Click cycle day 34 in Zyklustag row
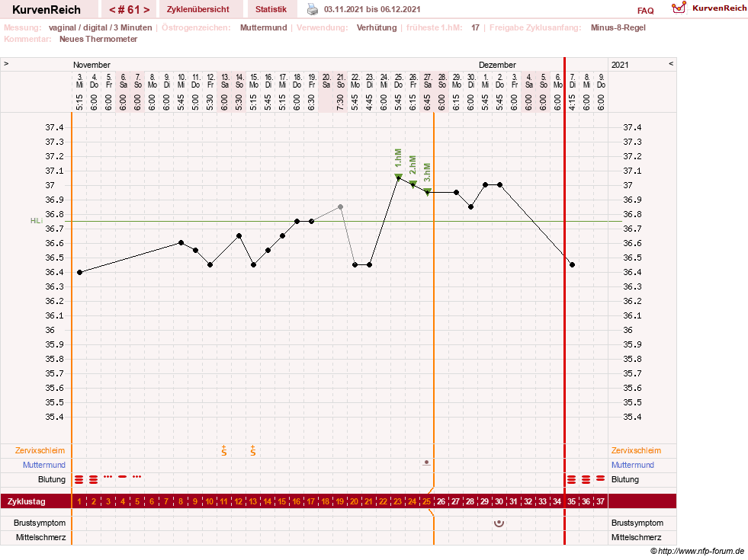The image size is (748, 560). [x=557, y=501]
